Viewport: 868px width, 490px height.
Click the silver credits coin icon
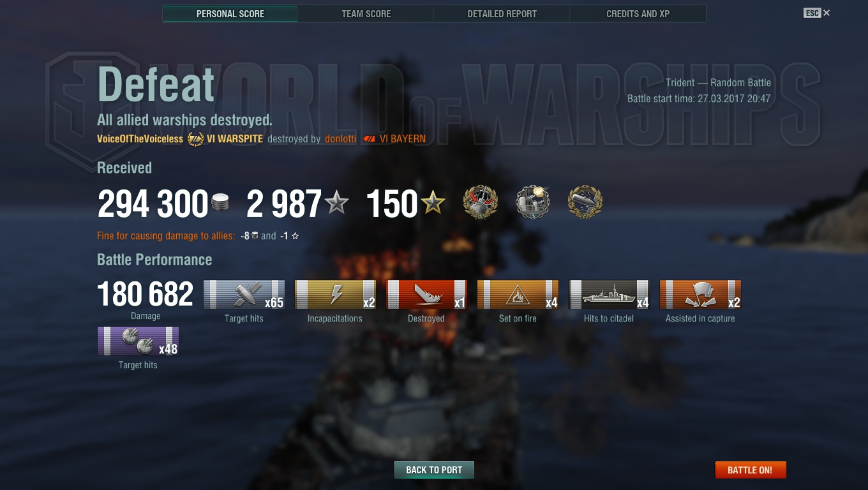click(x=219, y=204)
